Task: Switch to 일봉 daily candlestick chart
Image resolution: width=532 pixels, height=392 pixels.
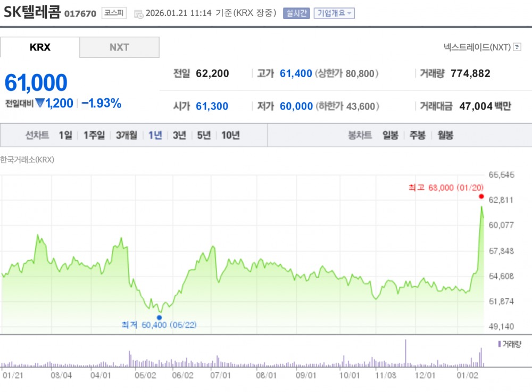Action: (x=390, y=135)
